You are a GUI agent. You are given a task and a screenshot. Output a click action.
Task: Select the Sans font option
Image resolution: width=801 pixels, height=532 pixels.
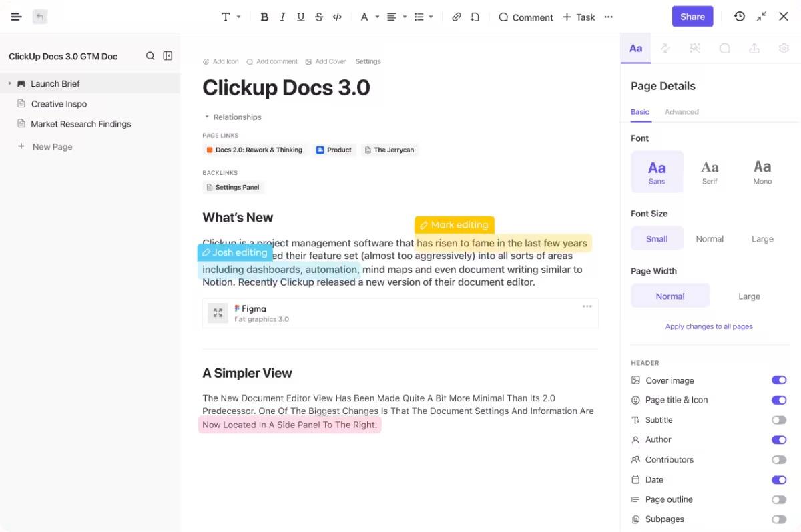pos(657,172)
